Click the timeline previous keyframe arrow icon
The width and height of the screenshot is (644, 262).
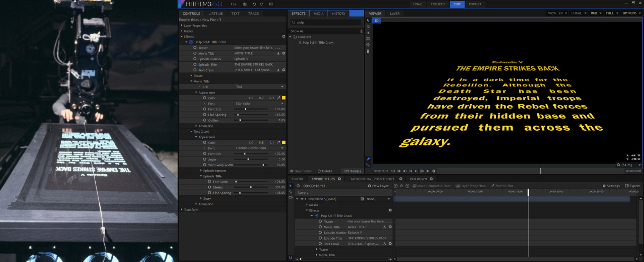[x=396, y=186]
